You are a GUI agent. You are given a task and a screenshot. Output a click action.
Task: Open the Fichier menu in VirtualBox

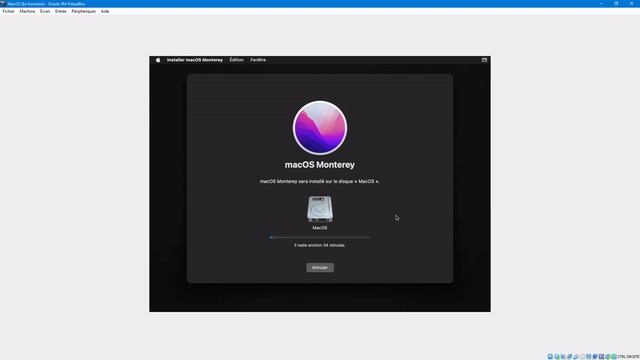(x=8, y=11)
